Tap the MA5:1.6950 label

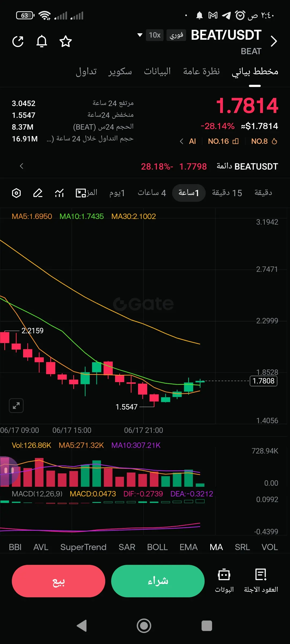point(32,216)
